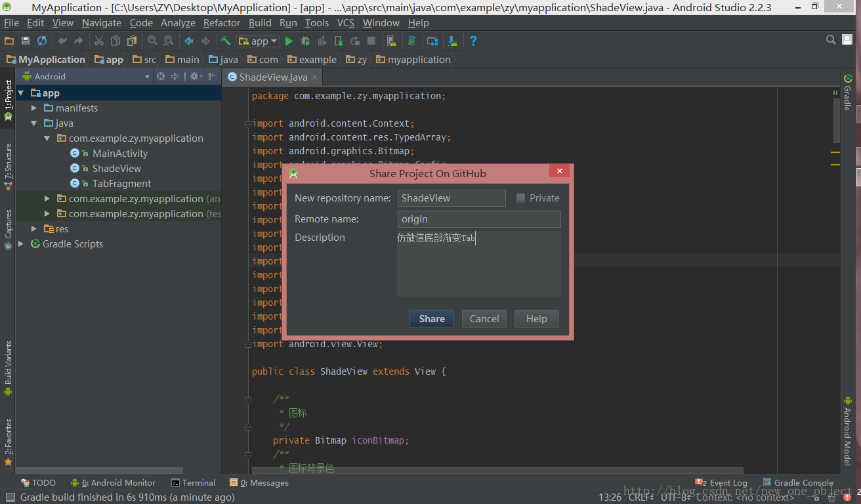The width and height of the screenshot is (861, 504).
Task: Open the app run configuration dropdown
Action: coord(258,41)
